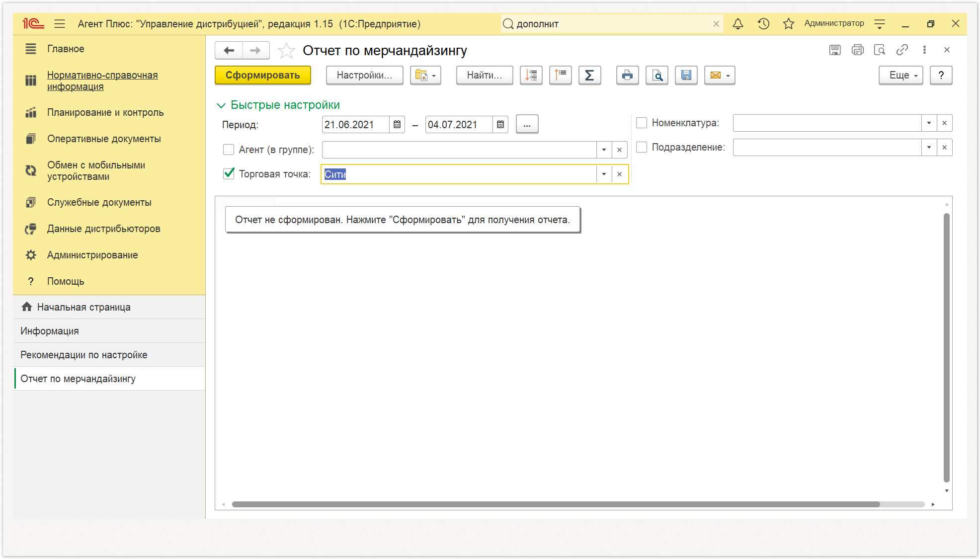The image size is (980, 559).
Task: Enable the Агент (в группе) checkbox
Action: 229,150
